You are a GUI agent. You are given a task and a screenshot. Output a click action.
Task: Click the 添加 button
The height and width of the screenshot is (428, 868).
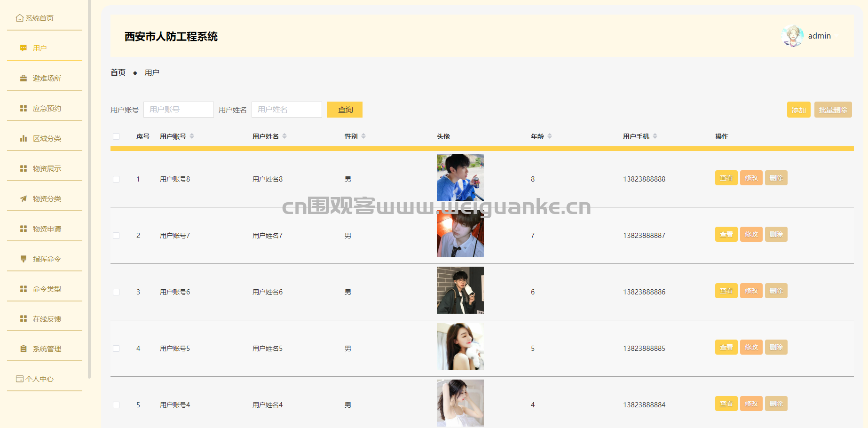pyautogui.click(x=798, y=110)
